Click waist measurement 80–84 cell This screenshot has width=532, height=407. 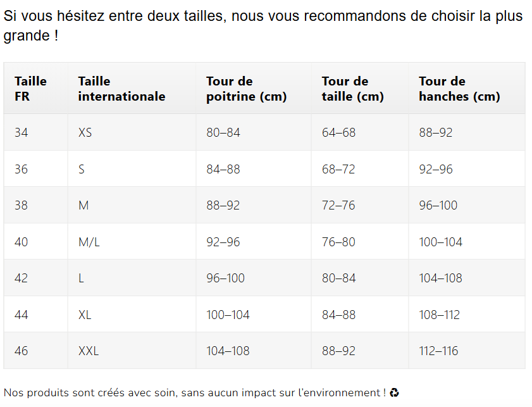(x=338, y=278)
